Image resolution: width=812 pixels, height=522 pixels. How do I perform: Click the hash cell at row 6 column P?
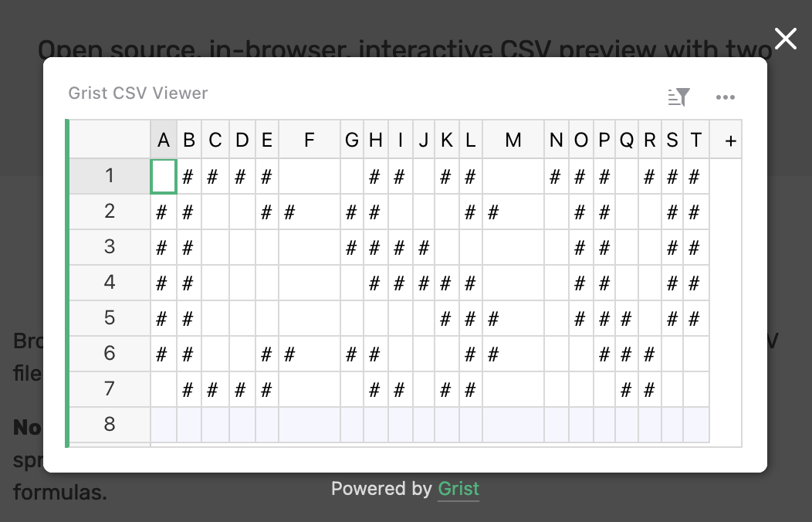(x=604, y=354)
